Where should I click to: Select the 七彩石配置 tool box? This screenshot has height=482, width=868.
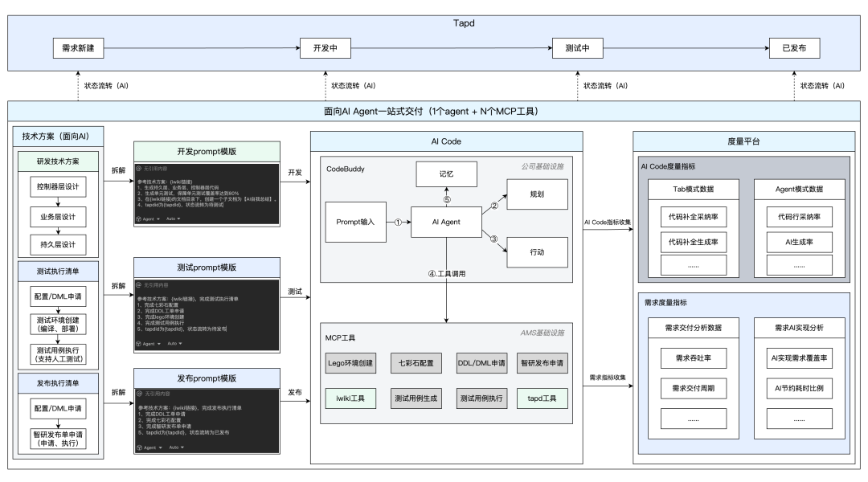point(415,363)
